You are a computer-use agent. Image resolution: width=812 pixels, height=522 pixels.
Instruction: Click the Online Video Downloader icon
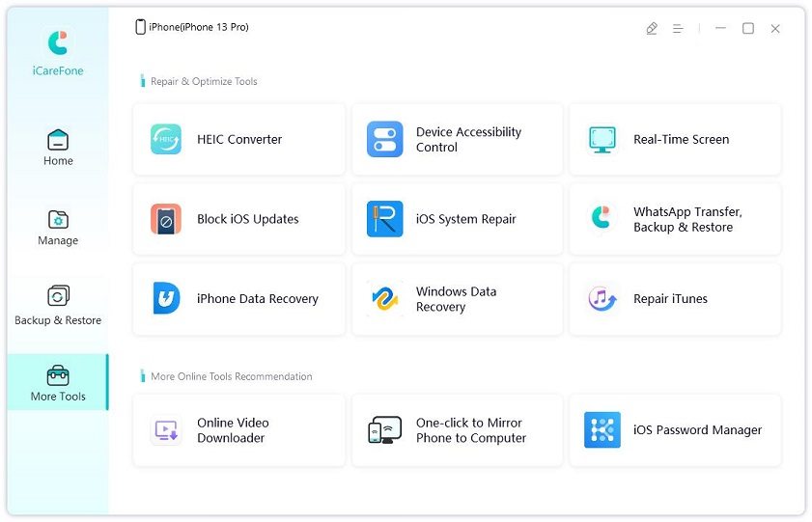click(x=166, y=430)
